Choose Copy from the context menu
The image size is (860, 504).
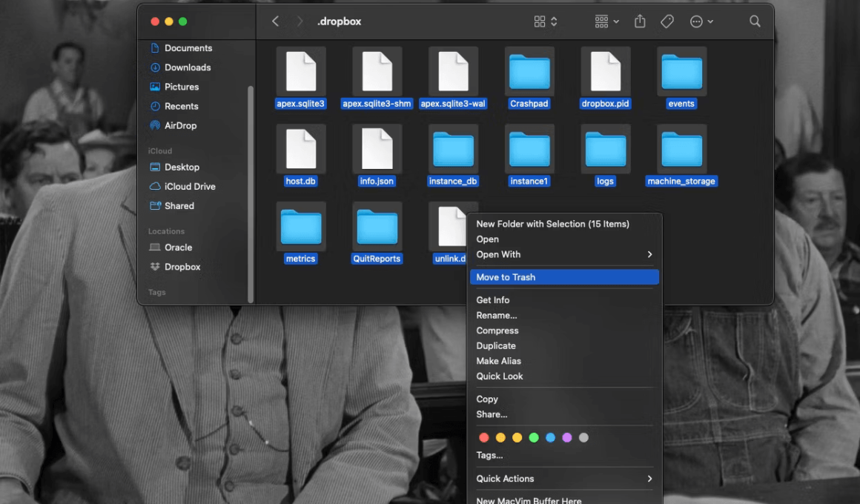click(564, 399)
